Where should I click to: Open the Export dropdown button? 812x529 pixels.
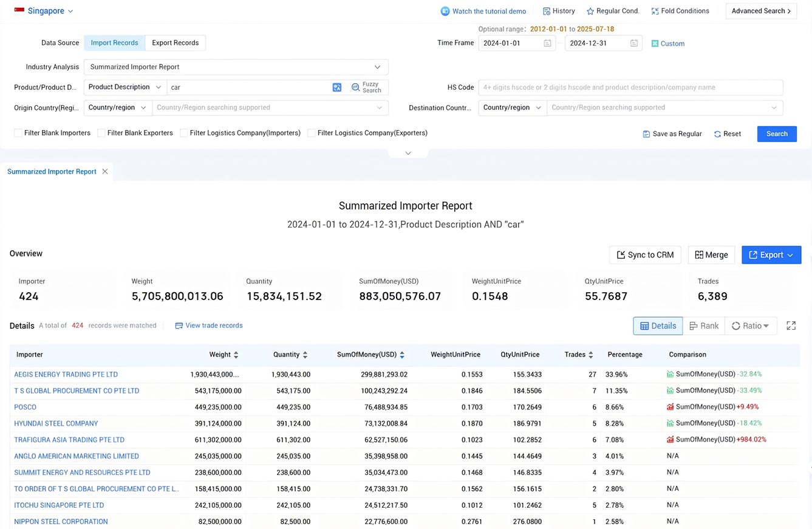771,255
